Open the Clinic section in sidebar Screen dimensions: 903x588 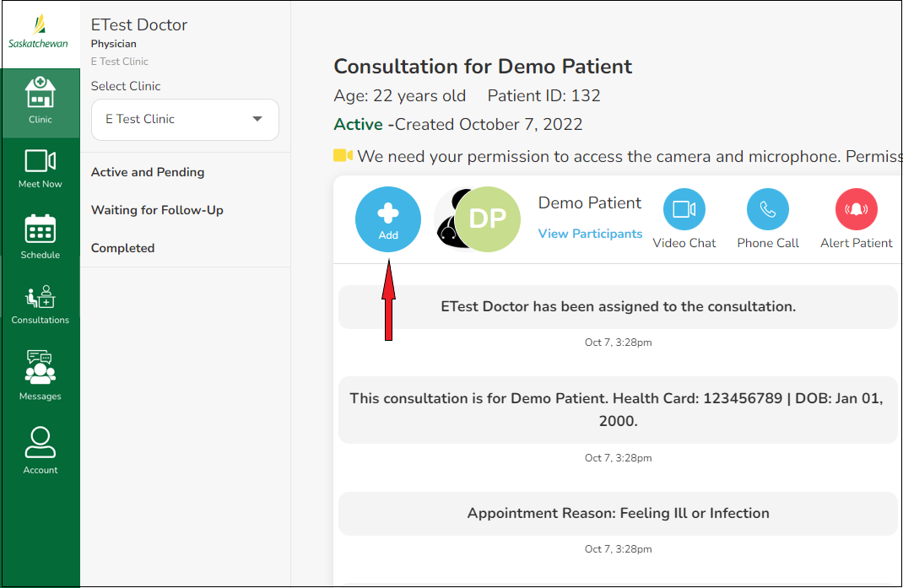40,101
